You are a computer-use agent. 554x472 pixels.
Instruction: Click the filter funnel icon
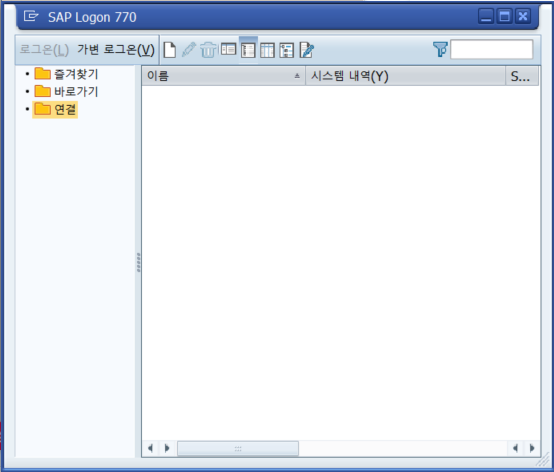coord(440,49)
